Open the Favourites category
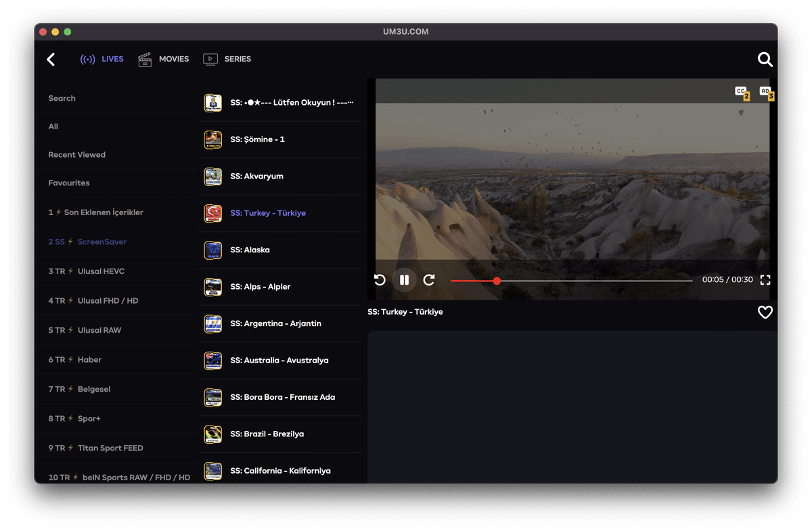Image resolution: width=812 pixels, height=529 pixels. coord(69,183)
